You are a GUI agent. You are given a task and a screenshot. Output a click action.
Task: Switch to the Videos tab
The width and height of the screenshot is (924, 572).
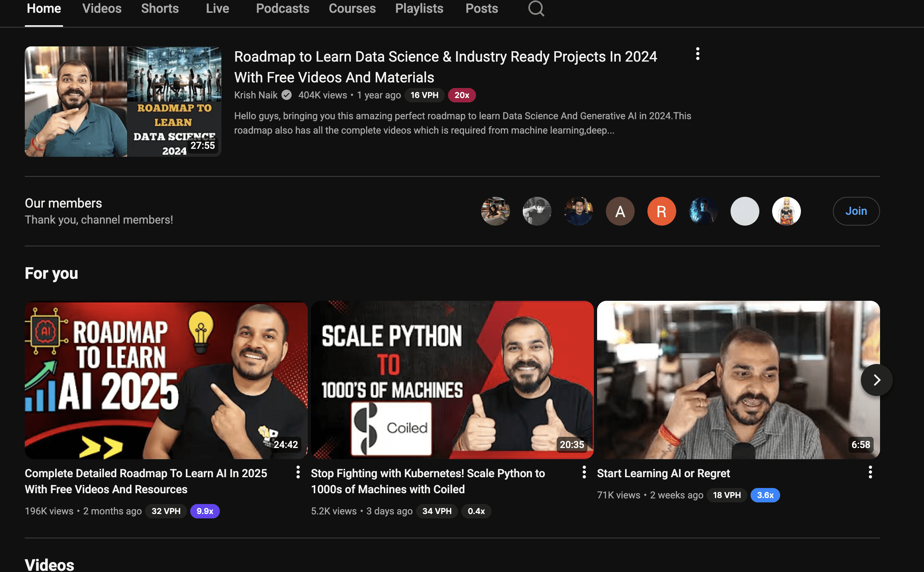[102, 8]
